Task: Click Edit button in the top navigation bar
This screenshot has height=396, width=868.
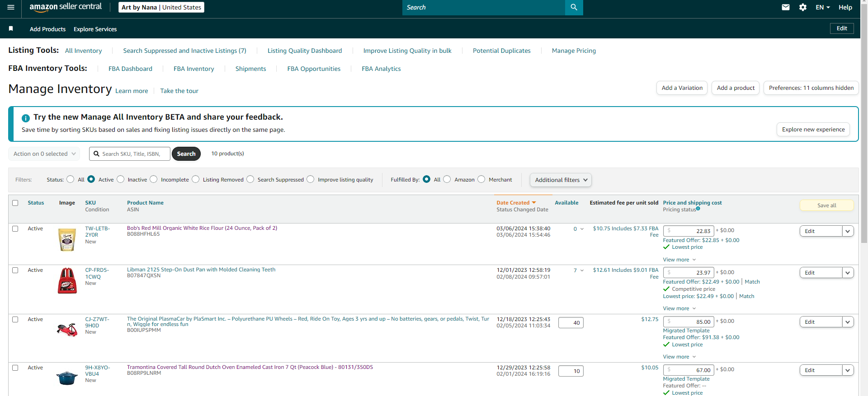Action: pos(842,28)
